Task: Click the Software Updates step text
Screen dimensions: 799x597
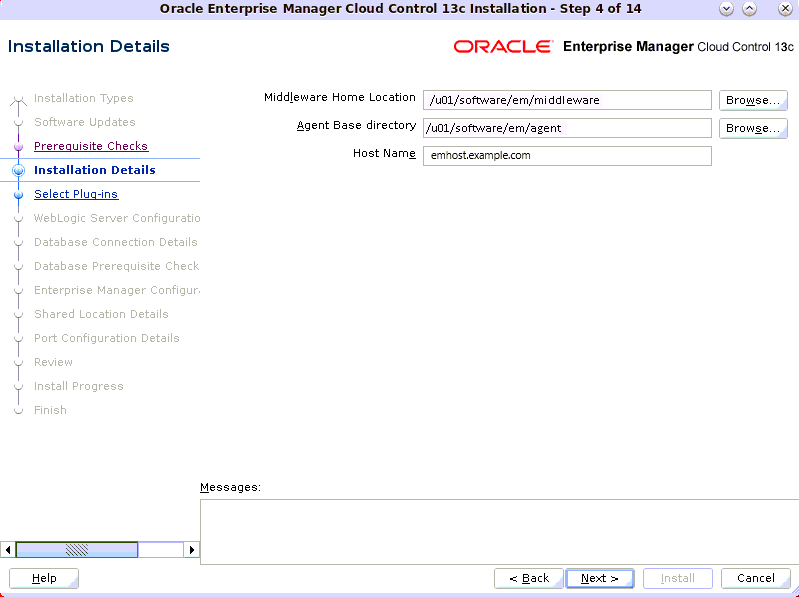Action: (85, 122)
